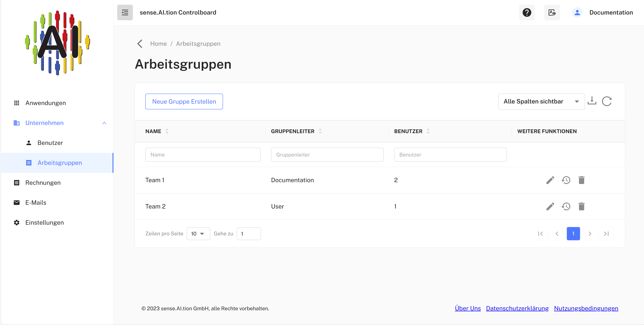The height and width of the screenshot is (325, 644).
Task: Edit Team 1 with the pencil icon
Action: (550, 180)
